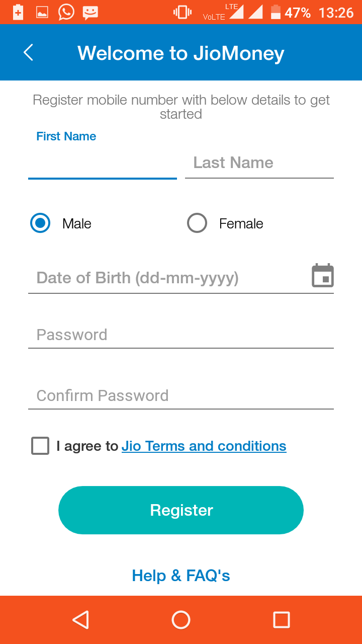Viewport: 362px width, 644px height.
Task: Focus the Password input field
Action: pos(181,335)
